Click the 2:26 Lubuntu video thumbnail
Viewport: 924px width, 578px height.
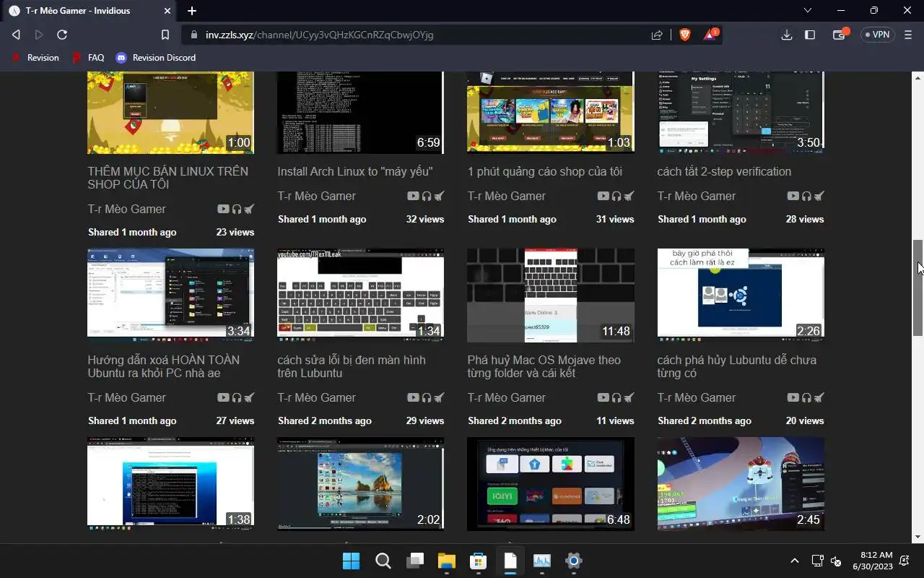pyautogui.click(x=741, y=294)
